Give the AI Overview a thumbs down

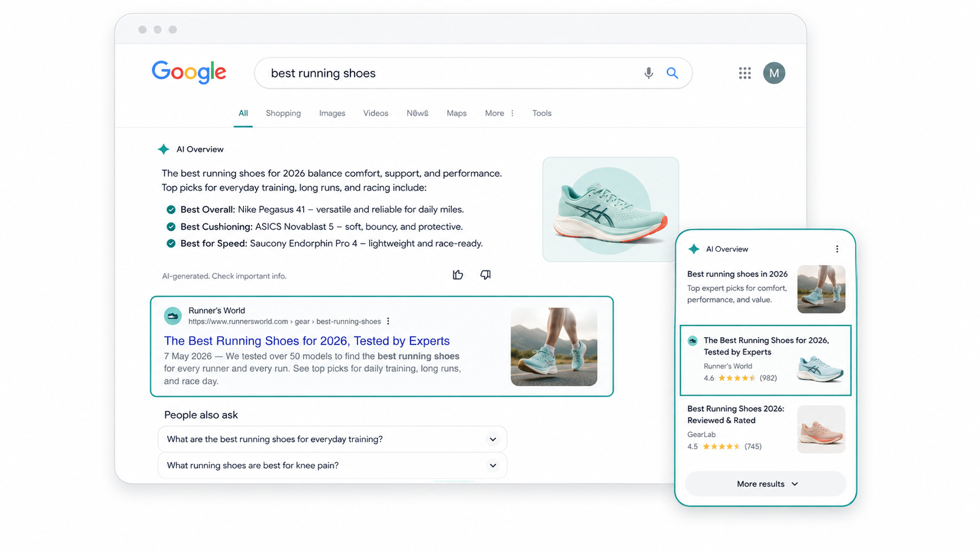[485, 275]
